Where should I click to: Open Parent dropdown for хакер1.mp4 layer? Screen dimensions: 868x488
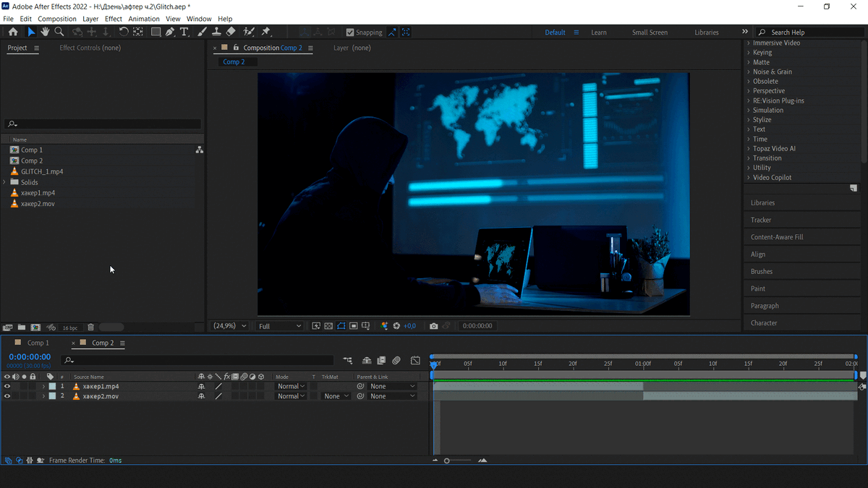click(393, 386)
